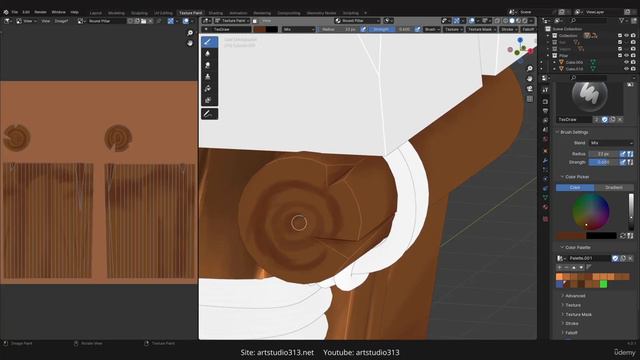Open the File menu

click(x=15, y=12)
